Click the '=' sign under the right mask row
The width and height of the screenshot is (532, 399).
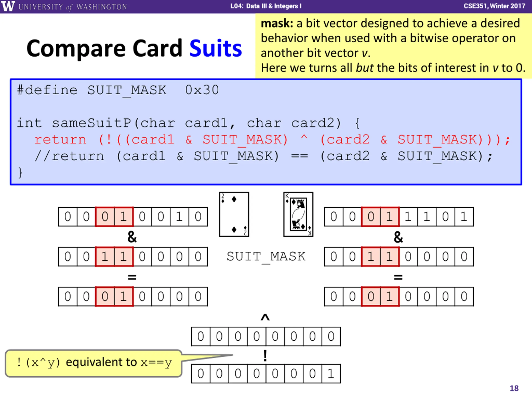[398, 277]
